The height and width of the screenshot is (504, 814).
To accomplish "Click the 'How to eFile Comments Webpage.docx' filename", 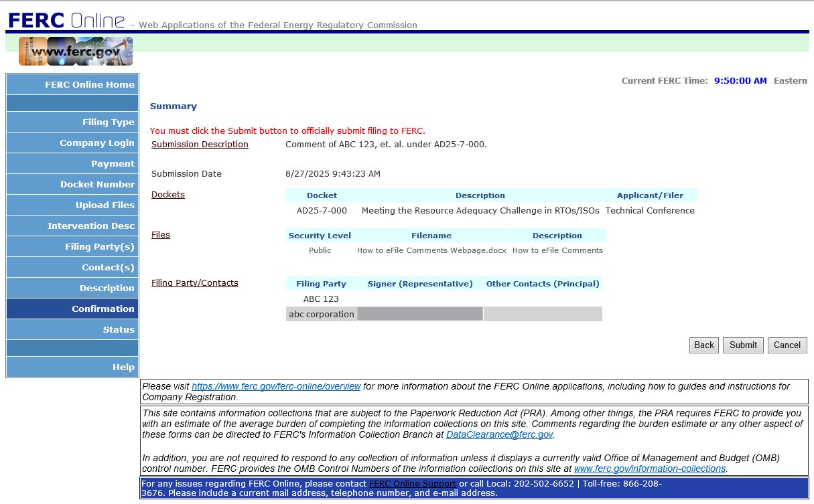I will (x=431, y=250).
